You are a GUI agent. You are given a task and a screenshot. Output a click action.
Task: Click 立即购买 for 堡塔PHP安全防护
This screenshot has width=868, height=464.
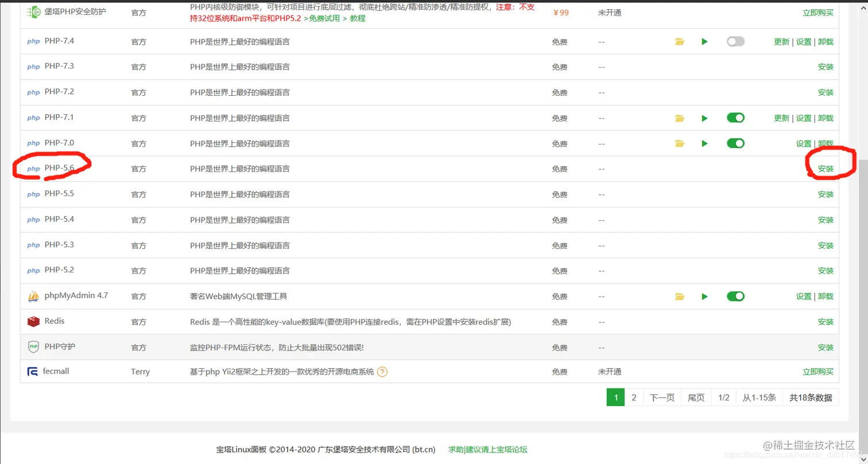point(818,13)
